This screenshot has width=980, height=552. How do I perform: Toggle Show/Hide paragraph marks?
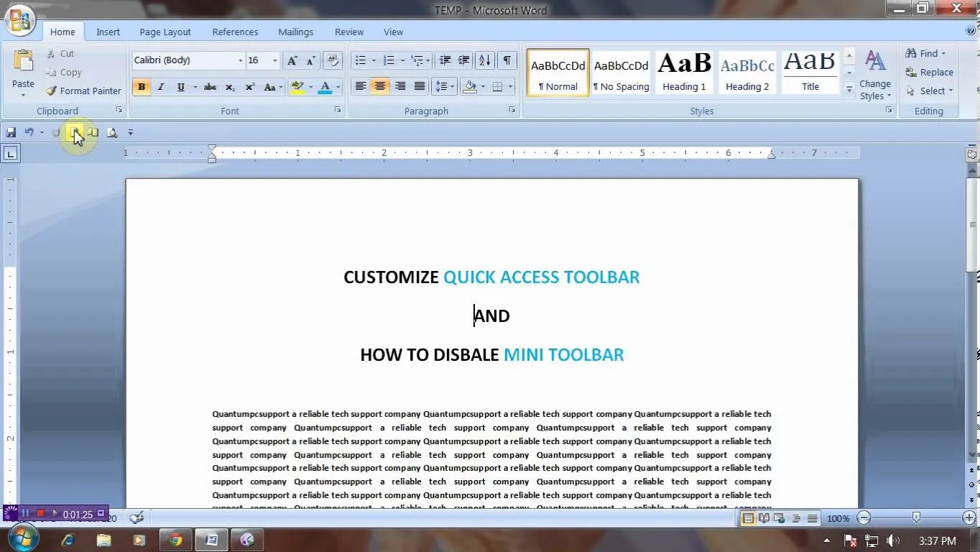click(507, 60)
